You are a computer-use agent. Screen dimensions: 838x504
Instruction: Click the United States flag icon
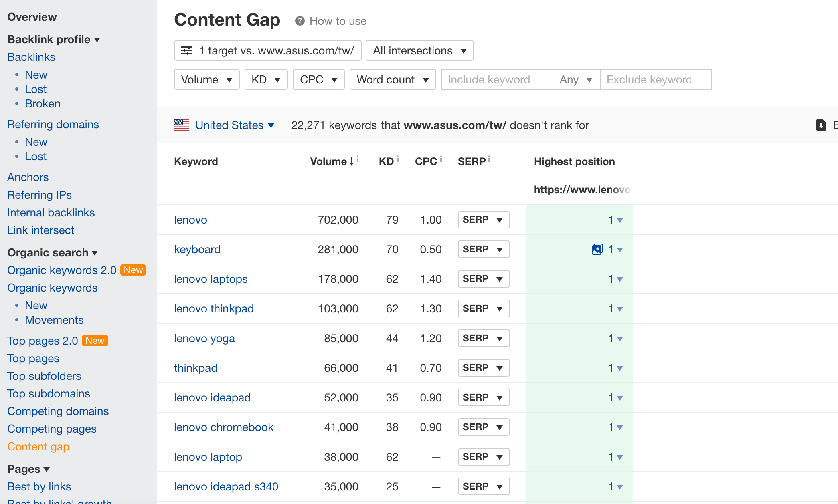click(x=182, y=125)
